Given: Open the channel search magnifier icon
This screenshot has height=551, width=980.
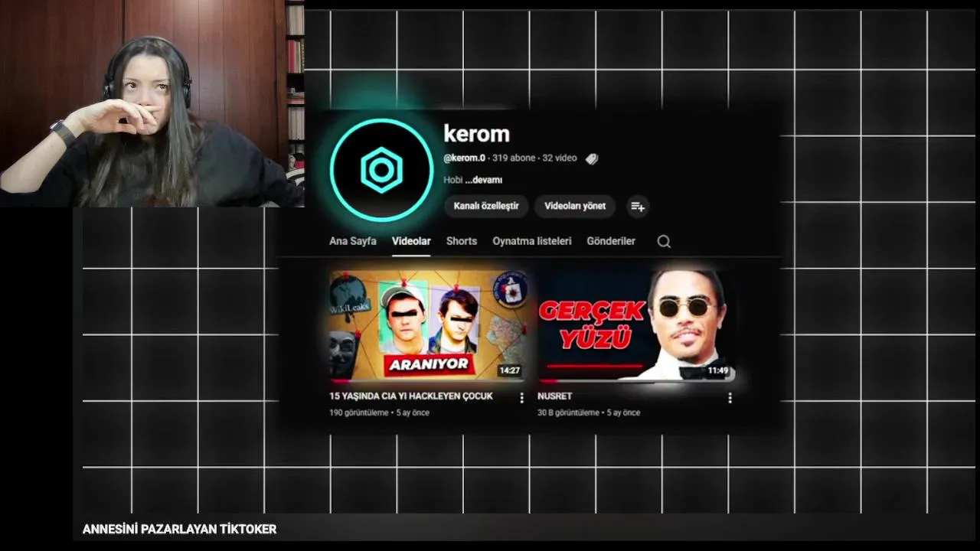Looking at the screenshot, I should pos(664,241).
